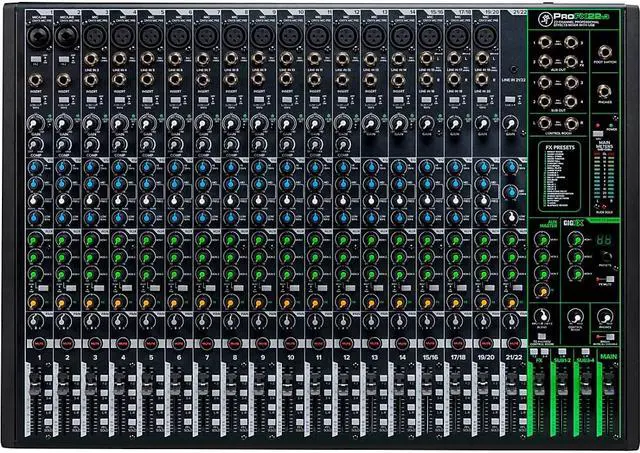Viewport: 640px width, 453px height.
Task: Mute channel 5 with its red button
Action: [x=151, y=344]
